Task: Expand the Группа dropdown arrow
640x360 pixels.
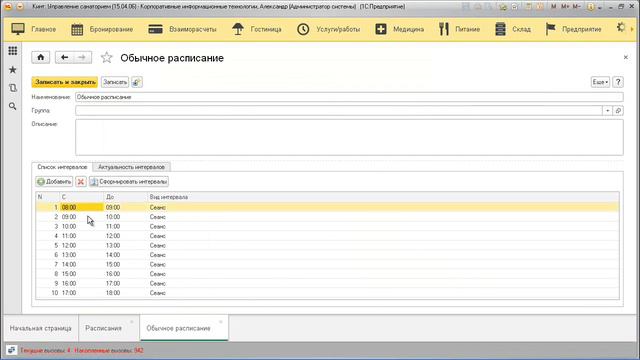Action: (x=607, y=111)
